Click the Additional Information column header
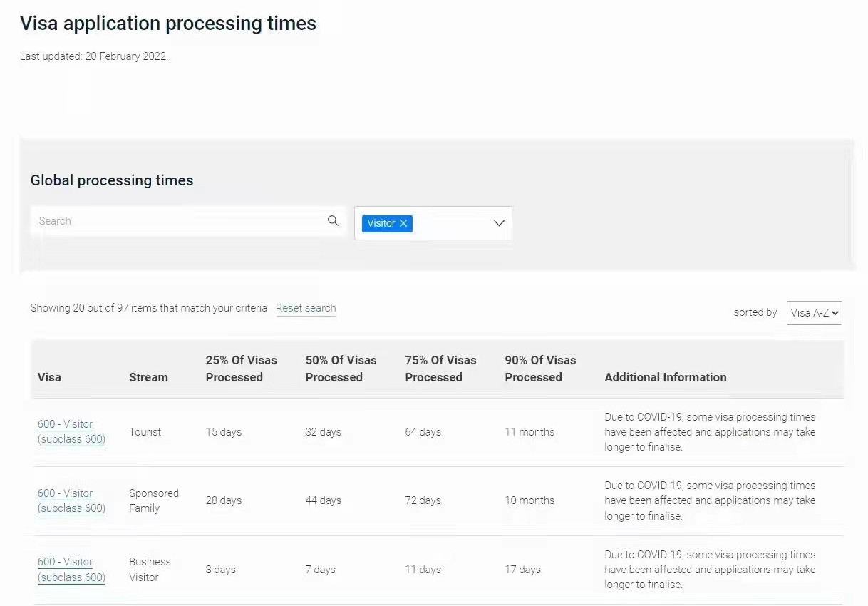The height and width of the screenshot is (606, 868). click(x=665, y=377)
